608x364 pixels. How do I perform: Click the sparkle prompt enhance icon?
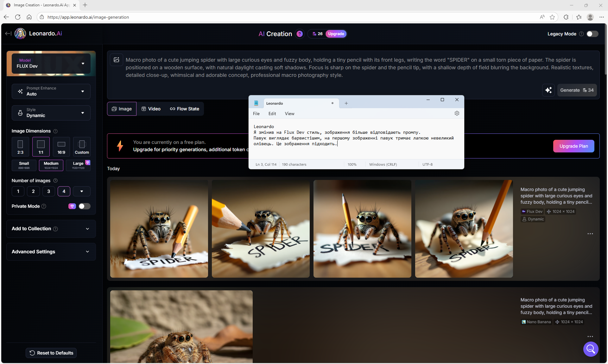coord(548,90)
